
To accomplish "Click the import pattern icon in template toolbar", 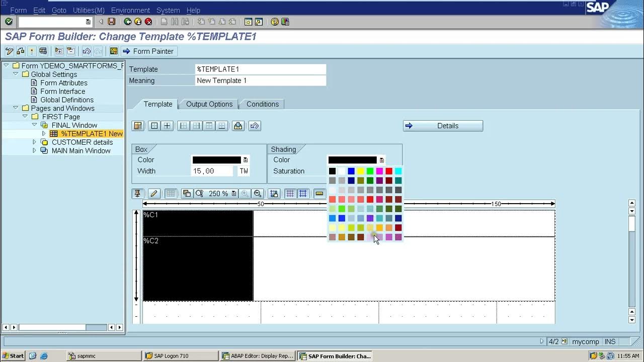I will click(x=238, y=126).
